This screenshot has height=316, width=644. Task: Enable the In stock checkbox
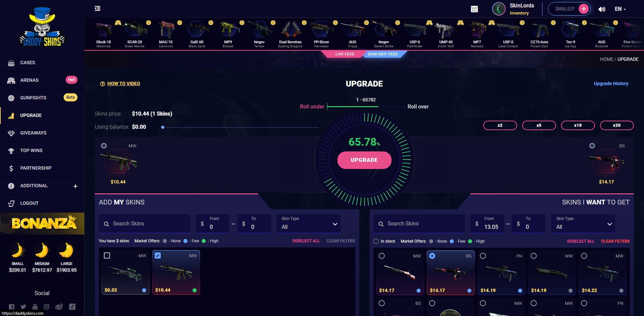tap(376, 241)
